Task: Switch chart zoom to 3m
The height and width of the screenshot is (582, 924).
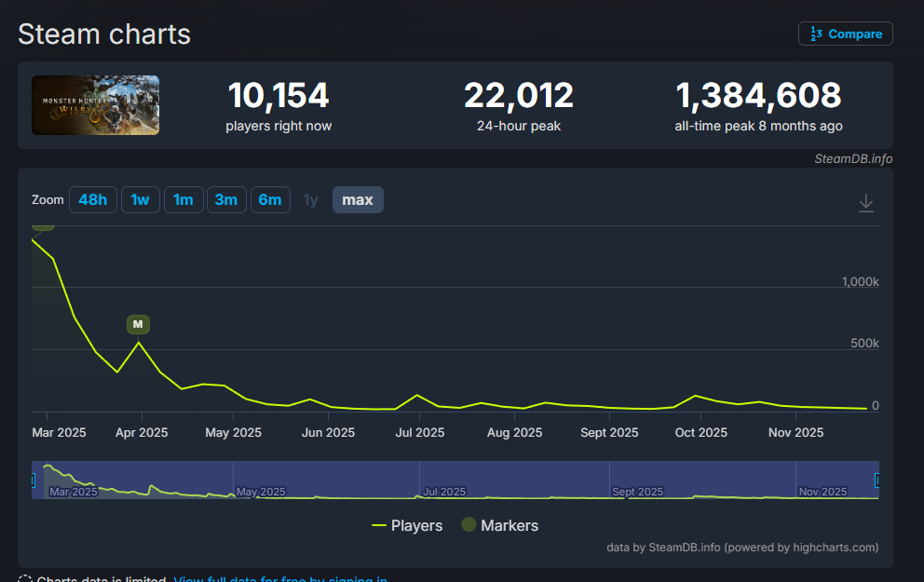Action: click(226, 200)
